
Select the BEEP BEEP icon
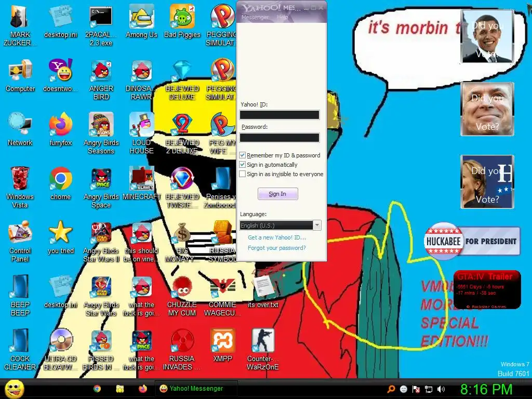click(x=20, y=295)
